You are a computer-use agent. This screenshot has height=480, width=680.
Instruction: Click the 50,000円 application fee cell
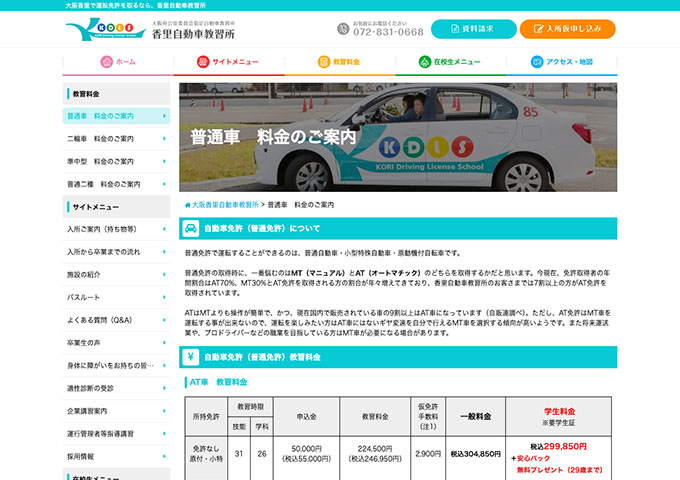(307, 454)
